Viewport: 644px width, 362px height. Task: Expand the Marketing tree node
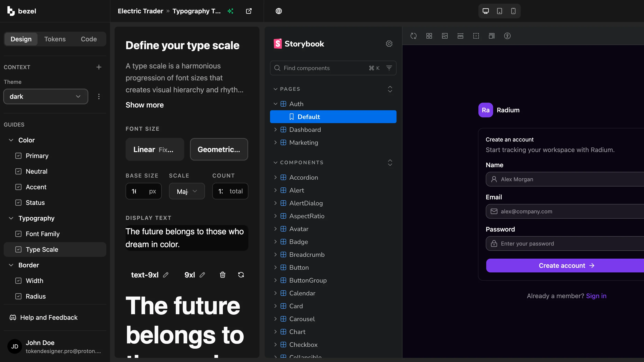(x=276, y=143)
